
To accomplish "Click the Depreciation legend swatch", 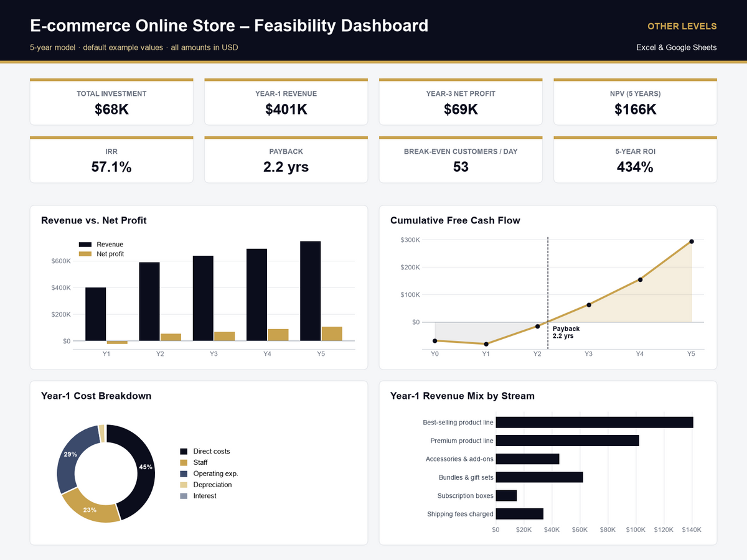I will pos(184,485).
